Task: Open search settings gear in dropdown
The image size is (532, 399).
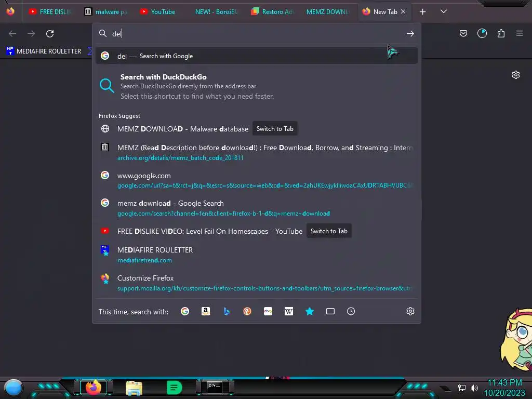Action: 410,311
